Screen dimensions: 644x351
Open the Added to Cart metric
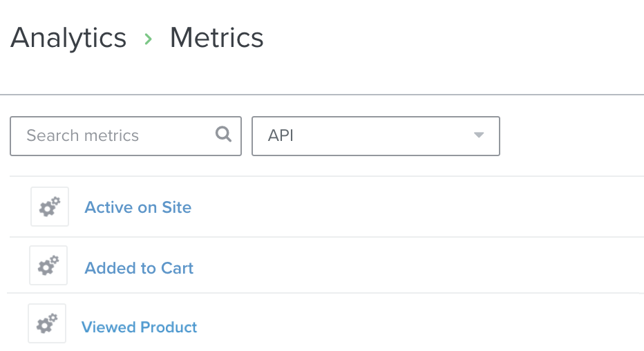pos(139,268)
